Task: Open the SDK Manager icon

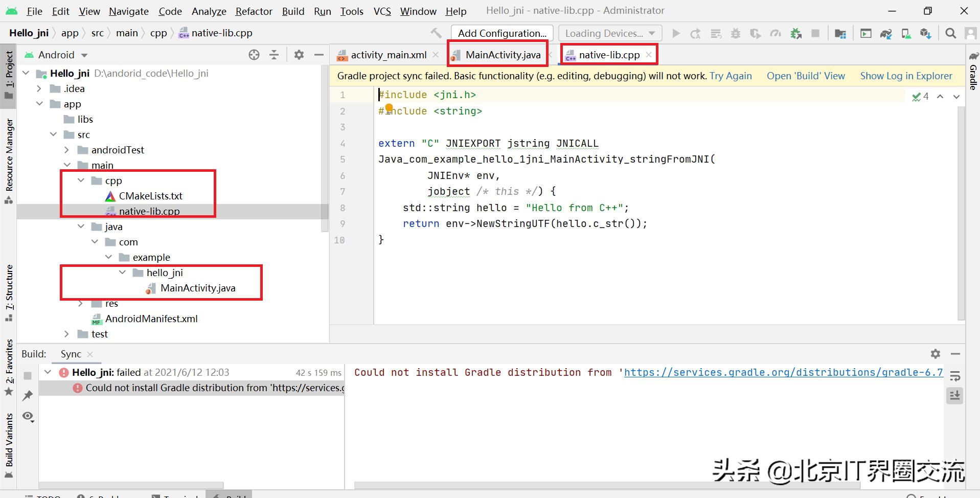Action: pyautogui.click(x=925, y=34)
